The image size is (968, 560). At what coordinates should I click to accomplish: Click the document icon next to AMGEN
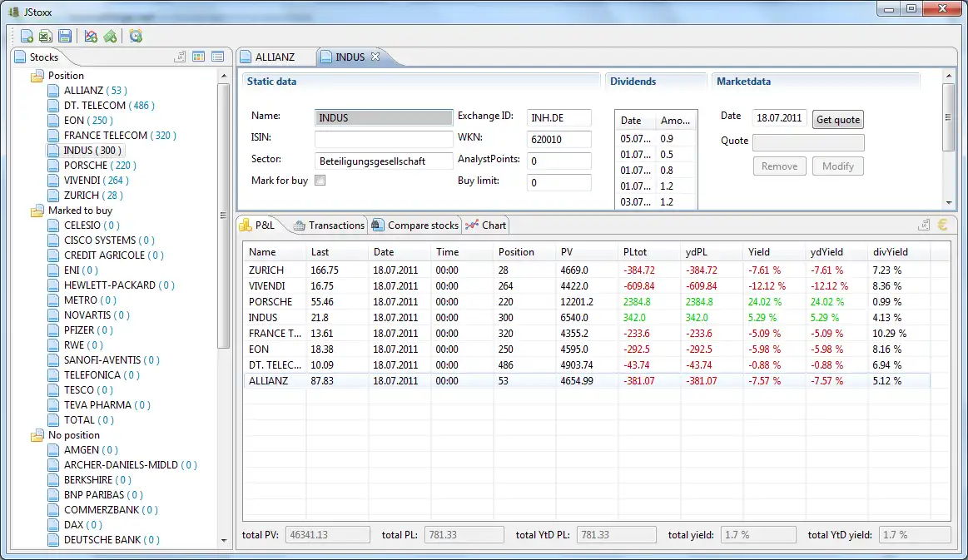pyautogui.click(x=54, y=450)
